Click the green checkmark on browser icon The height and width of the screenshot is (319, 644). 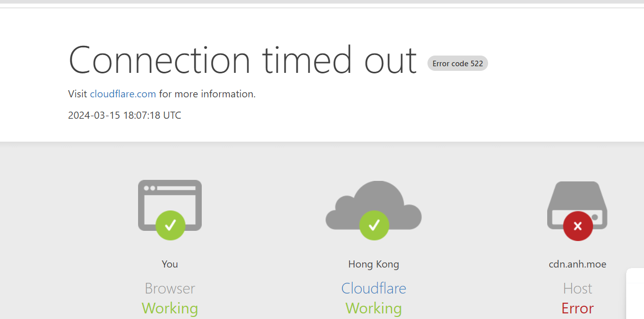pyautogui.click(x=170, y=225)
